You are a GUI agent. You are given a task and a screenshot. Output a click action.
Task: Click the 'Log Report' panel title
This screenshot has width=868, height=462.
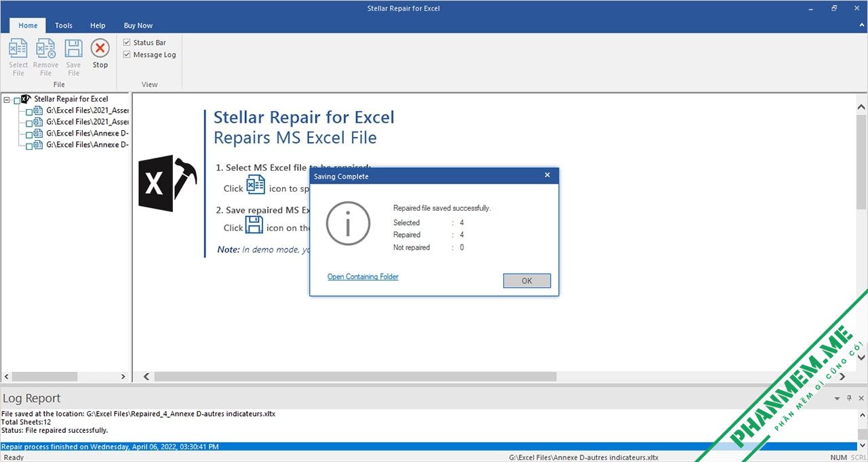coord(32,398)
